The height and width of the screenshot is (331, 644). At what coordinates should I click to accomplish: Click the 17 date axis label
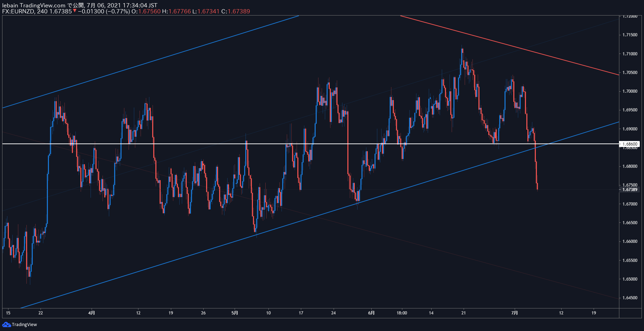301,313
